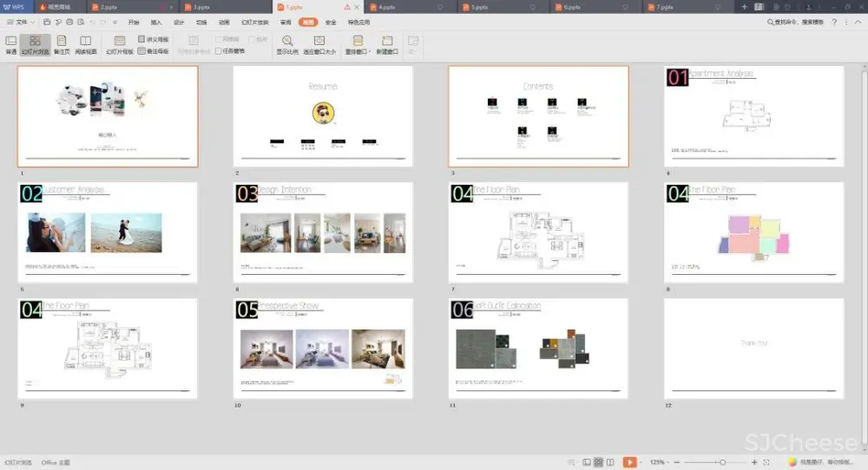Click the Fit to Window icon
This screenshot has width=868, height=470.
(x=319, y=41)
